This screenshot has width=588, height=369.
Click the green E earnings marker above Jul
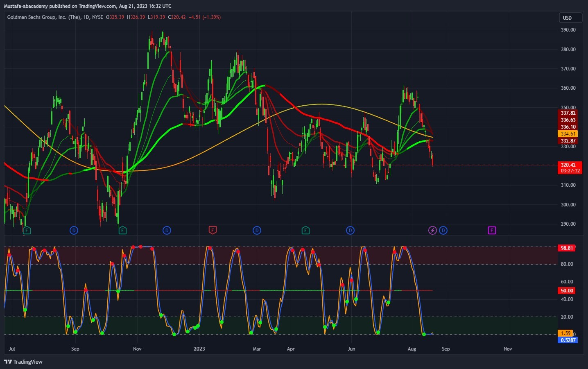click(x=27, y=231)
